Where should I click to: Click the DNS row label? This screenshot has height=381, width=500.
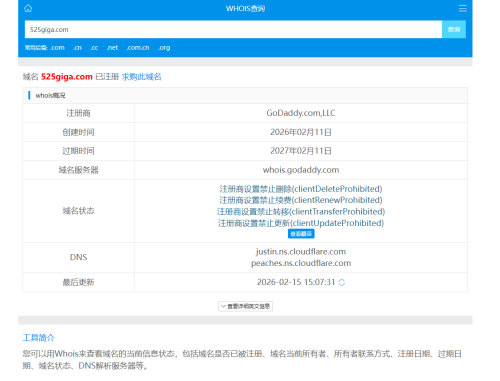(x=78, y=257)
